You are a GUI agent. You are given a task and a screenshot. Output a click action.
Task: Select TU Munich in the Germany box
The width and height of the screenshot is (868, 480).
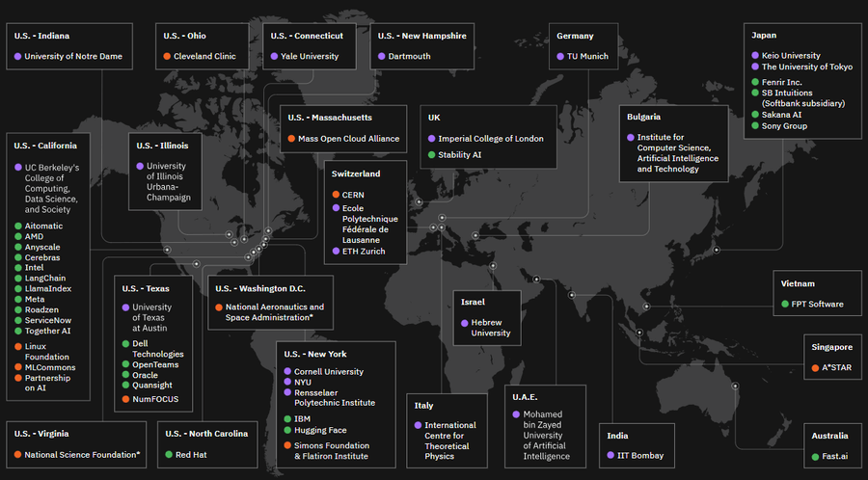(x=587, y=57)
